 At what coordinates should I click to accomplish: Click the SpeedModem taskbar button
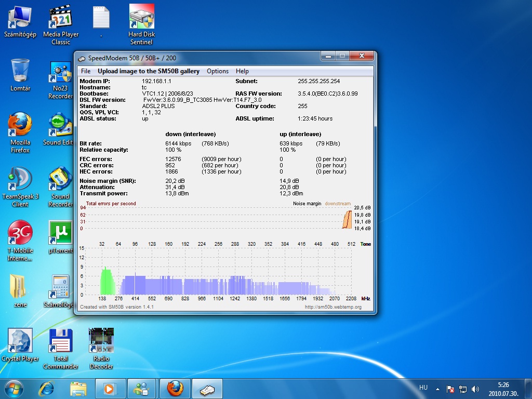[x=207, y=389]
